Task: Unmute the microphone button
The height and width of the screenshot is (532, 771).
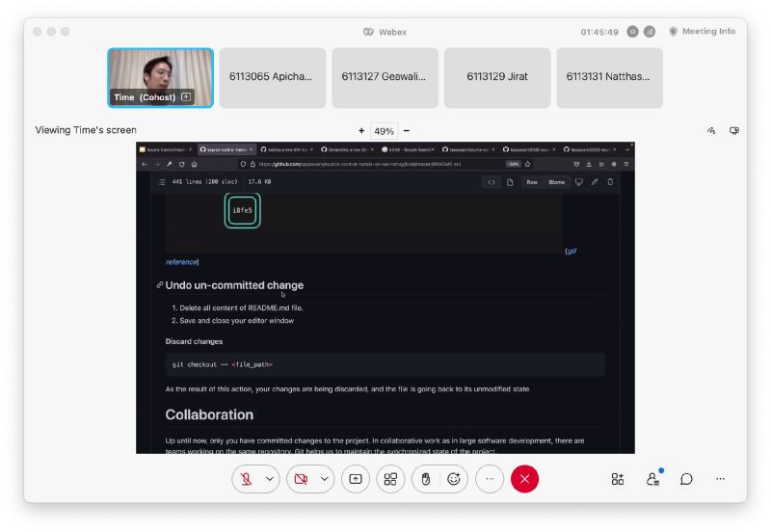Action: (247, 479)
